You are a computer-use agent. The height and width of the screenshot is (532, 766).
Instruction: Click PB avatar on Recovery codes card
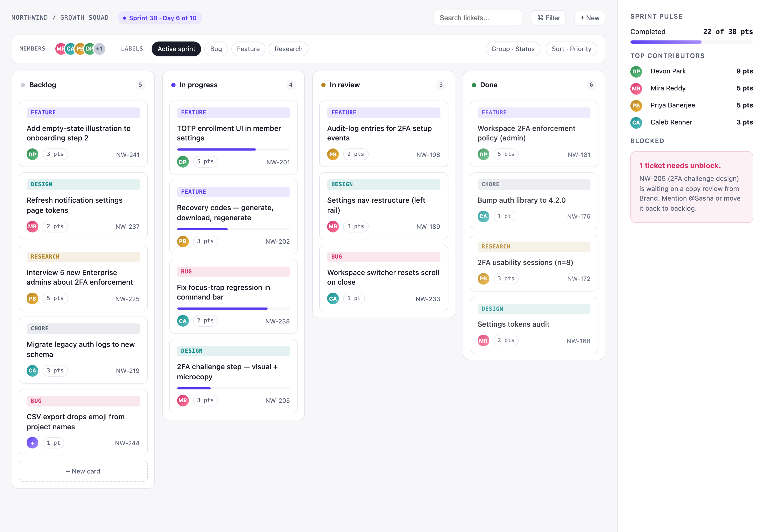(x=183, y=242)
